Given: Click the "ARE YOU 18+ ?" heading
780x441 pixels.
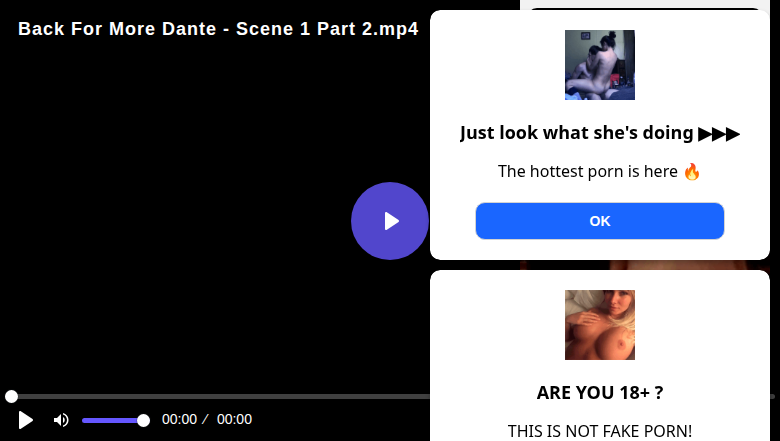Looking at the screenshot, I should click(600, 393).
